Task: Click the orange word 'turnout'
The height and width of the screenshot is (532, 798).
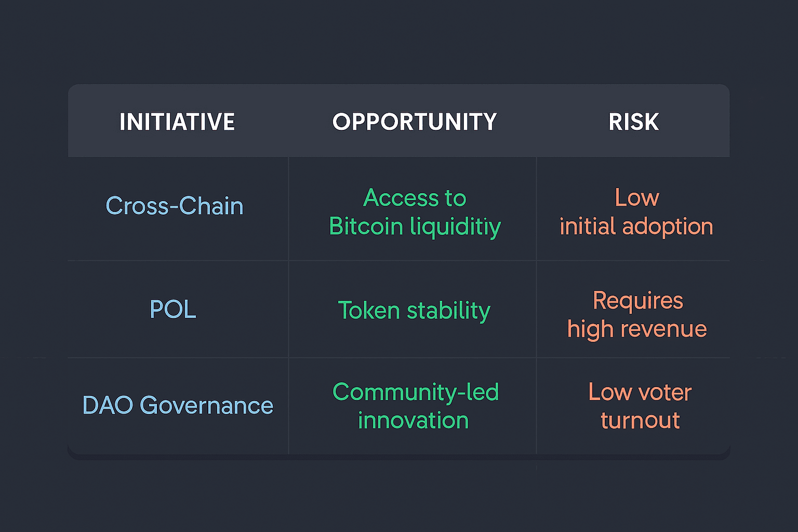Action: tap(640, 420)
